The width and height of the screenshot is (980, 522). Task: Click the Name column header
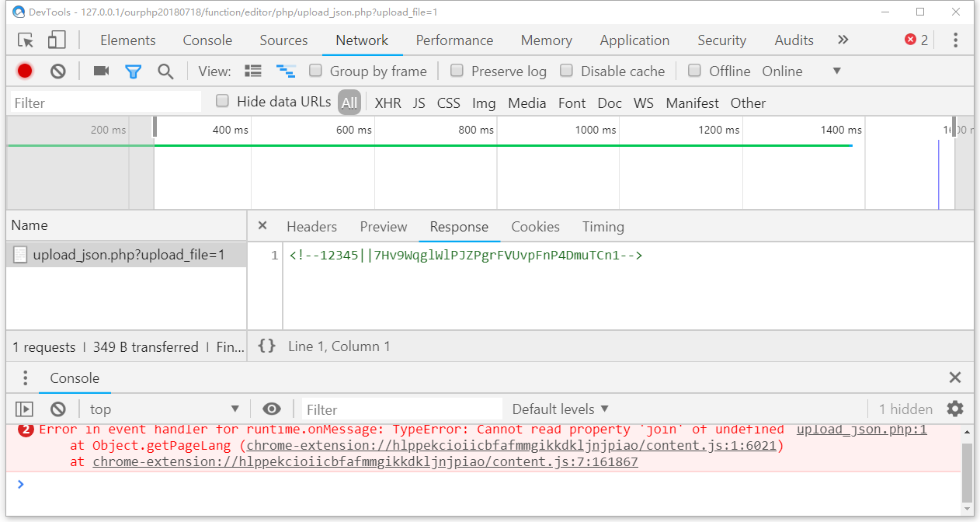(x=127, y=225)
